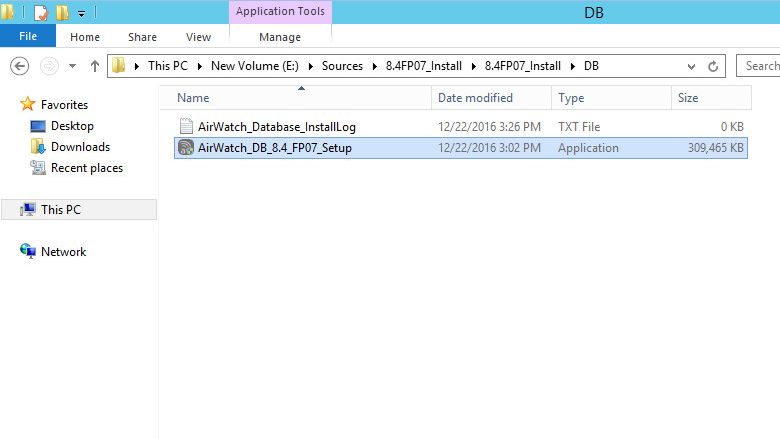Click into the Search box
Viewport: 780px width, 439px height.
tap(758, 66)
